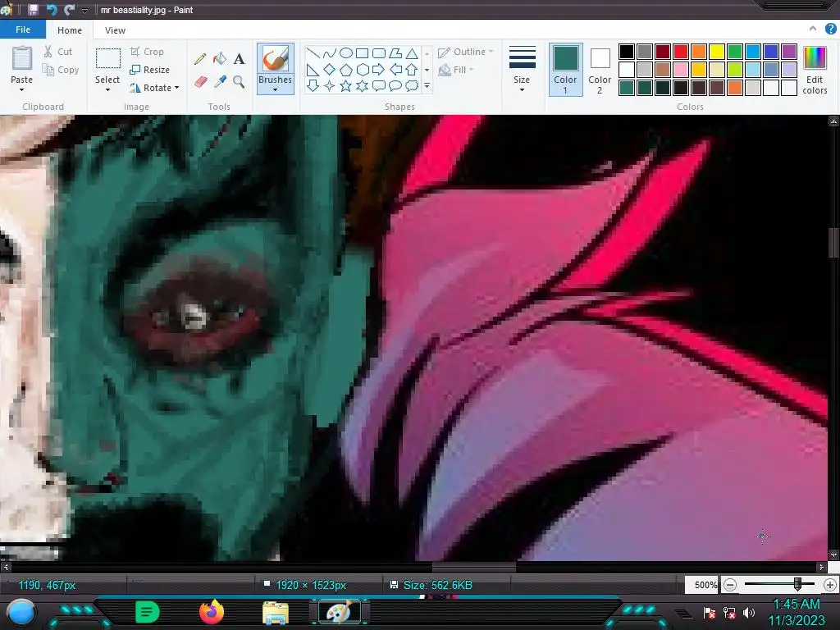Choose the Polygon shape
The width and height of the screenshot is (840, 630).
tap(395, 53)
